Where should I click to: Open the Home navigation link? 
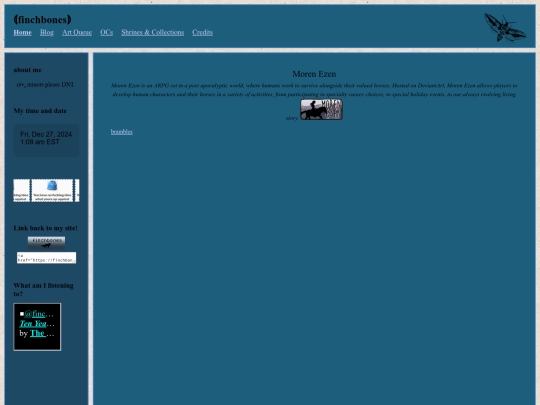point(22,32)
